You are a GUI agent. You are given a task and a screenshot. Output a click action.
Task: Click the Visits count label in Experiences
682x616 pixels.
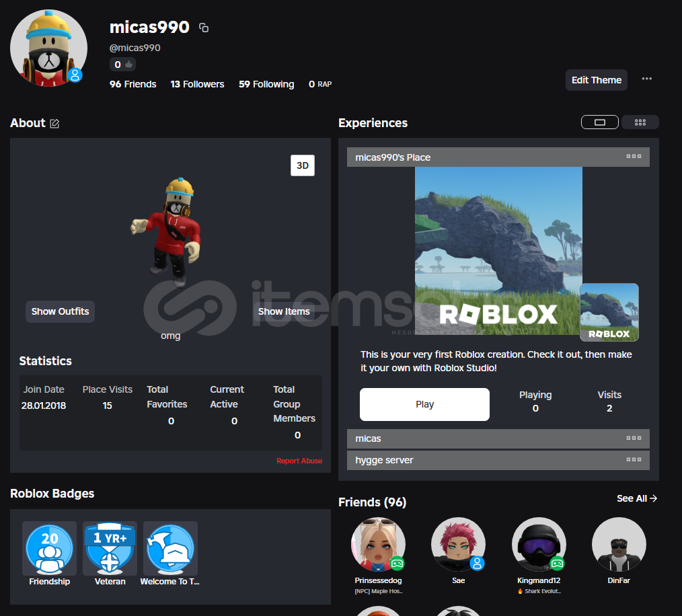pos(609,395)
